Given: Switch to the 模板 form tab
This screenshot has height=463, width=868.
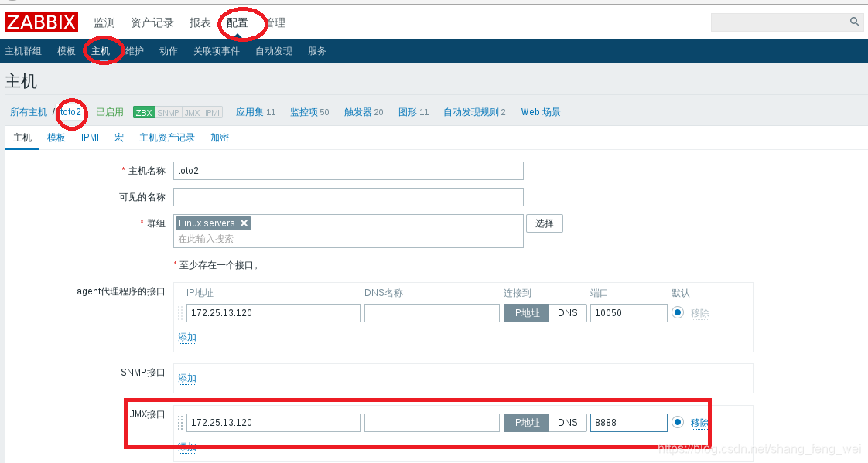Looking at the screenshot, I should 56,138.
